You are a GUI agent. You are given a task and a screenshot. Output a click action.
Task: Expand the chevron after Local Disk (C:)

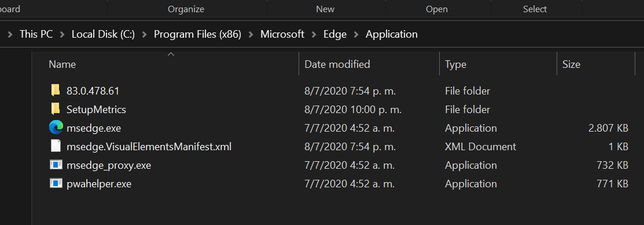145,35
